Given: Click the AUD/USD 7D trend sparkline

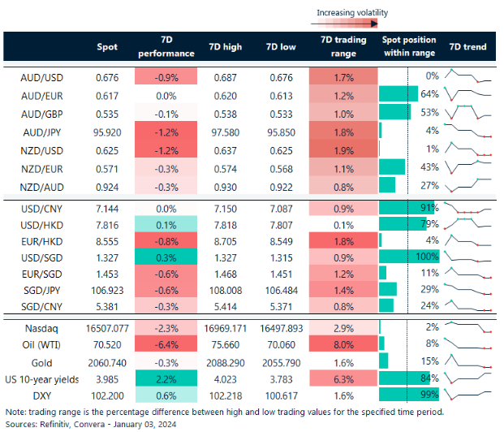Looking at the screenshot, I should 469,77.
